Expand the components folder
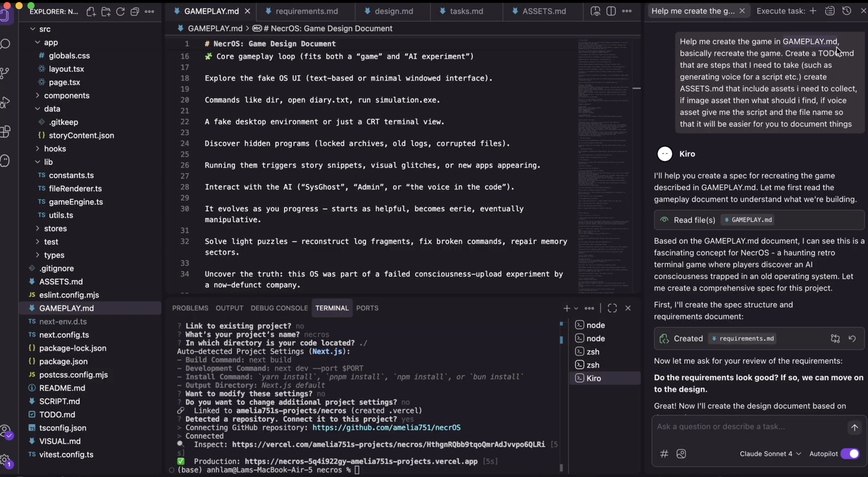Screen dimensions: 868x477 pyautogui.click(x=66, y=95)
